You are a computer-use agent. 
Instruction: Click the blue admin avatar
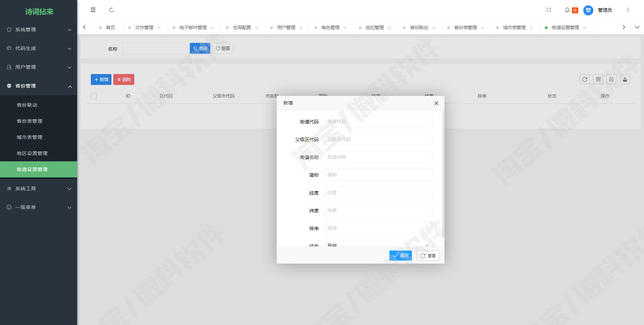[588, 10]
